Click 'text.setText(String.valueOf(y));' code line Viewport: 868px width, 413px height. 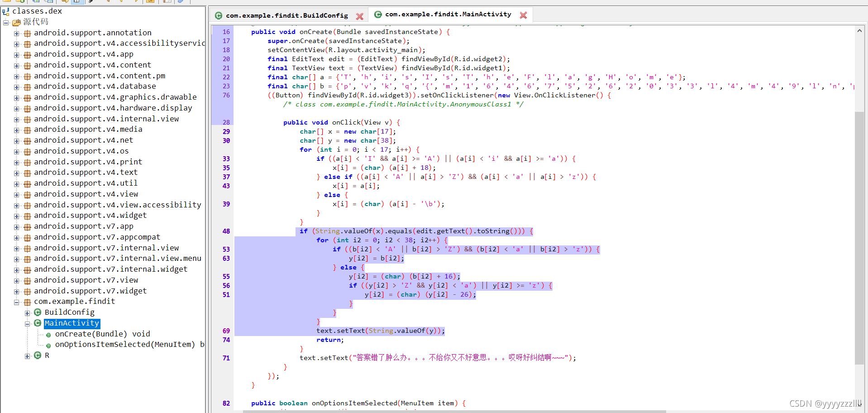(381, 331)
